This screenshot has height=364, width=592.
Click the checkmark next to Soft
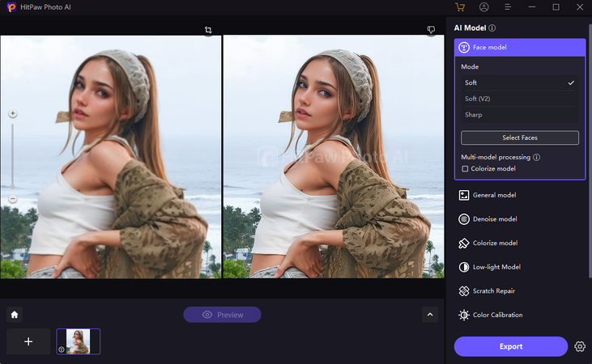click(x=571, y=83)
